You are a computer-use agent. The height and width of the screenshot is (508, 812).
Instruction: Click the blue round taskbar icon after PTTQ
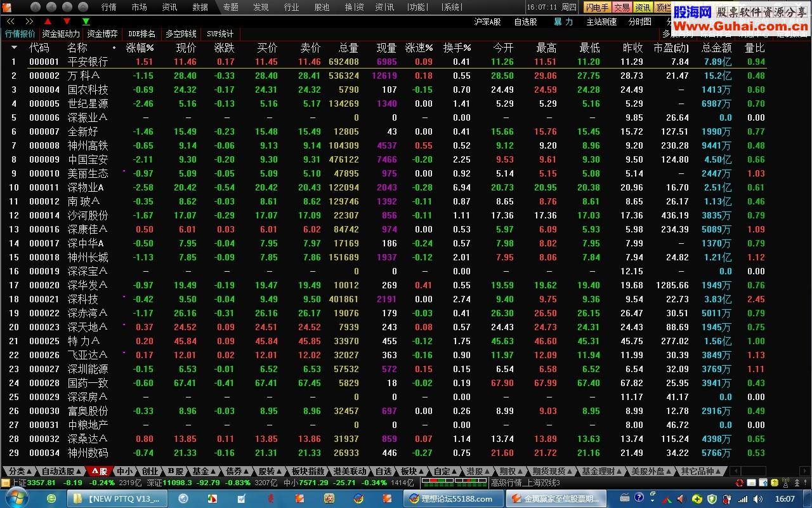(x=183, y=498)
